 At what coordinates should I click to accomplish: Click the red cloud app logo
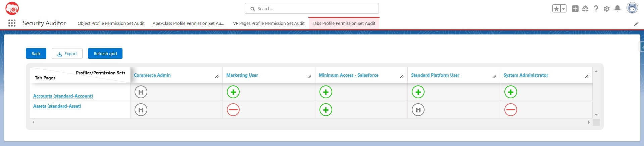[x=12, y=8]
